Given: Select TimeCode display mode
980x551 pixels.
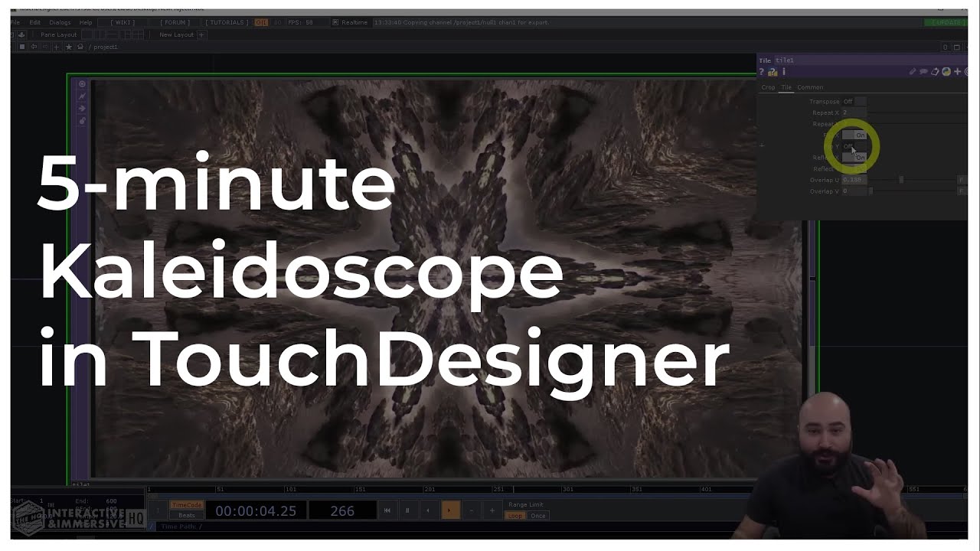Looking at the screenshot, I should 186,505.
